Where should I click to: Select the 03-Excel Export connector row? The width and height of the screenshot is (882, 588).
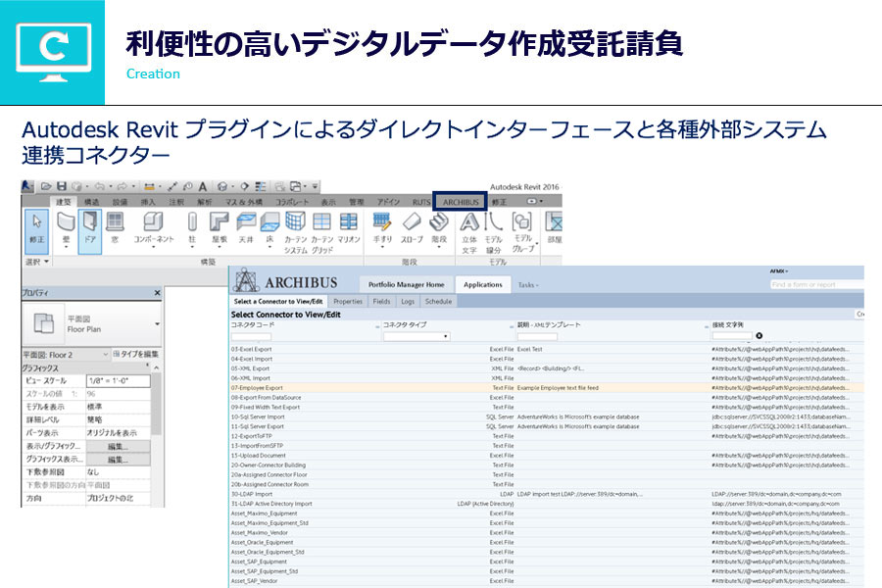[x=546, y=349]
